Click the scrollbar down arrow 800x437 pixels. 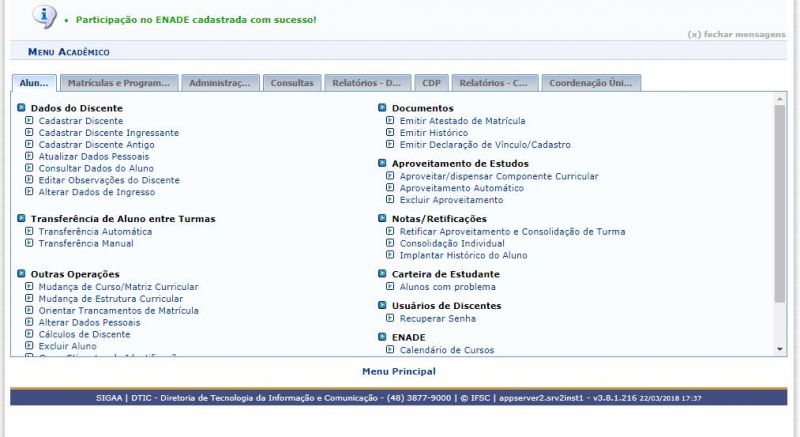pos(781,348)
